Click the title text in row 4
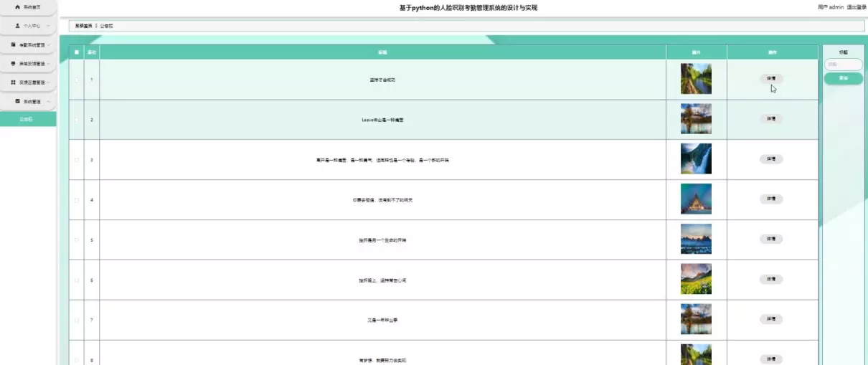The width and height of the screenshot is (868, 365). click(x=382, y=200)
